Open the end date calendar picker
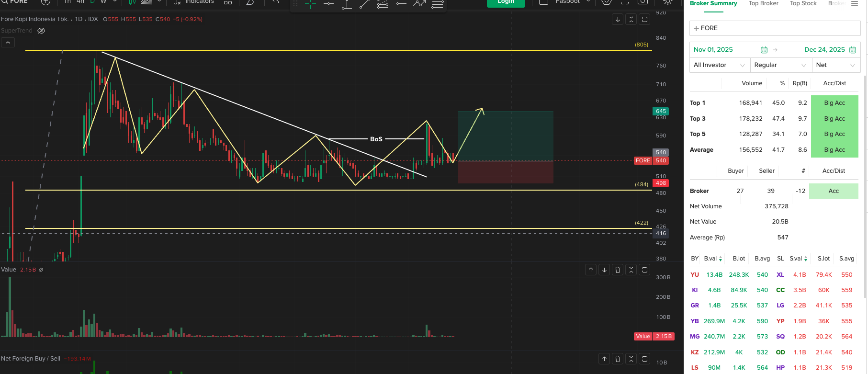Screen dimensions: 868x374 click(853, 50)
